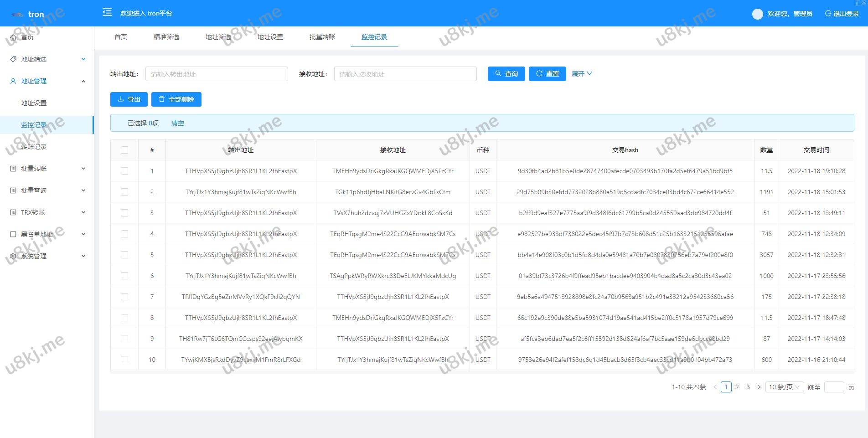Go to next page using right arrow

tap(759, 387)
